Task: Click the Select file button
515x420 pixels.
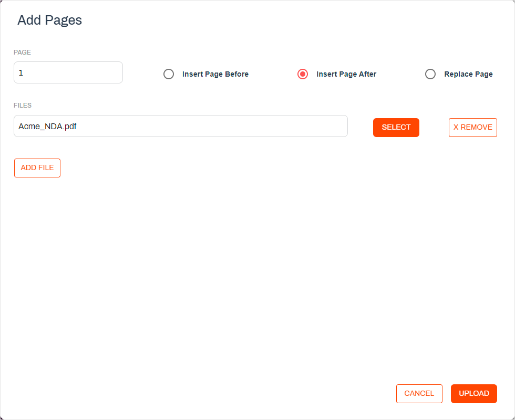Action: (x=396, y=127)
